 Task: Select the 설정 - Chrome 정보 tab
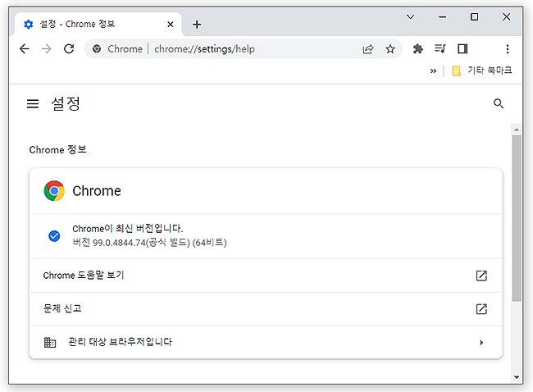(98, 24)
